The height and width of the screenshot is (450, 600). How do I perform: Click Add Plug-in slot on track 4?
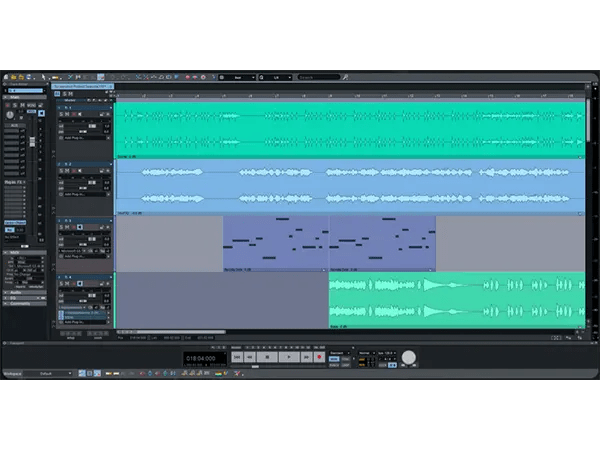point(85,322)
